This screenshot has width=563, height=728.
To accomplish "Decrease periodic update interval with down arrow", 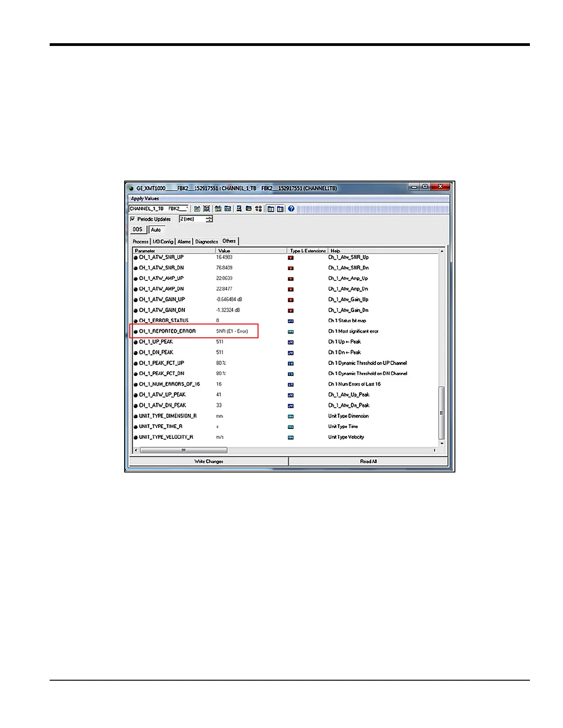I will (209, 221).
